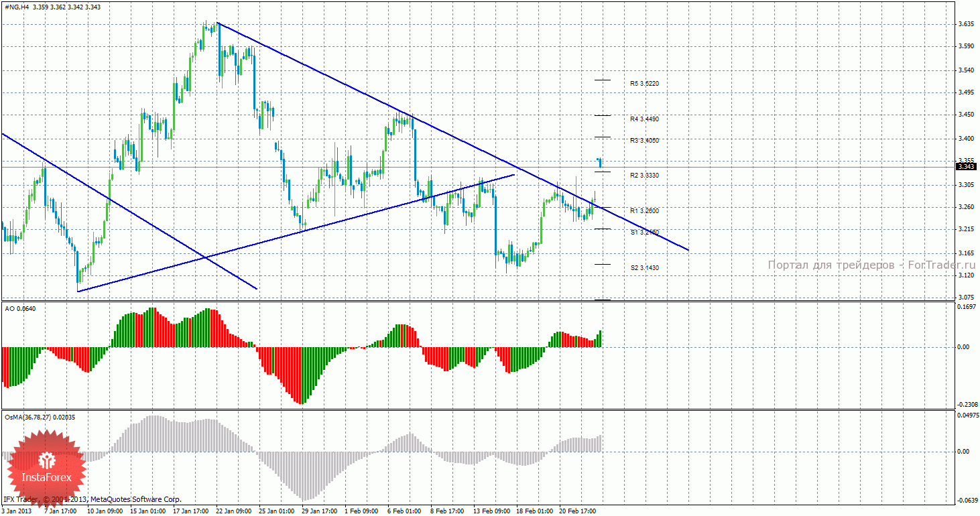Click the R1 3.2600 pivot label
The width and height of the screenshot is (980, 516).
[644, 210]
